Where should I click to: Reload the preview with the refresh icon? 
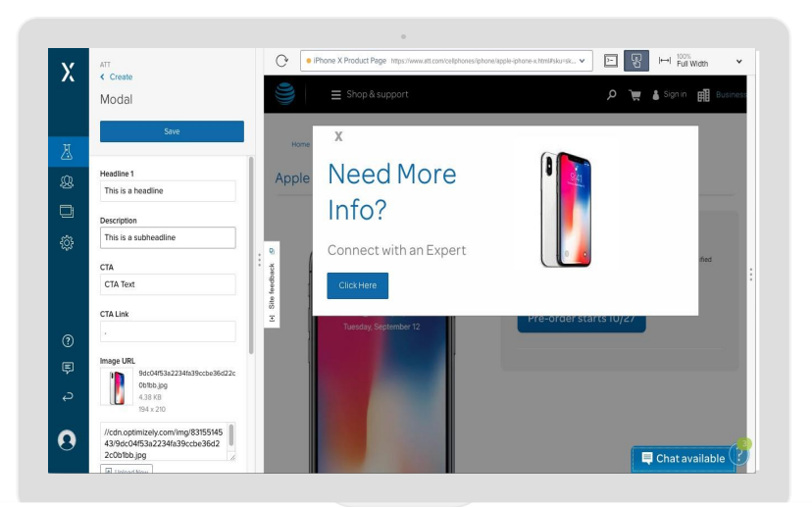point(280,61)
